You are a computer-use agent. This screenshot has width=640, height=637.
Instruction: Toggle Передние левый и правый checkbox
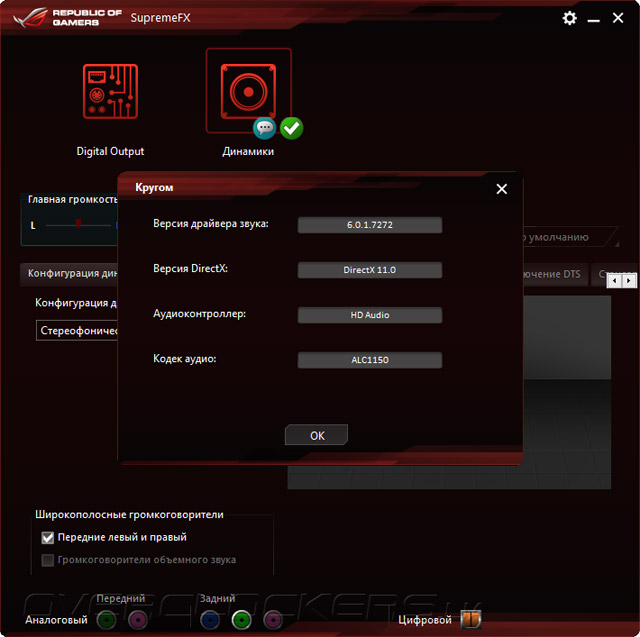(48, 537)
